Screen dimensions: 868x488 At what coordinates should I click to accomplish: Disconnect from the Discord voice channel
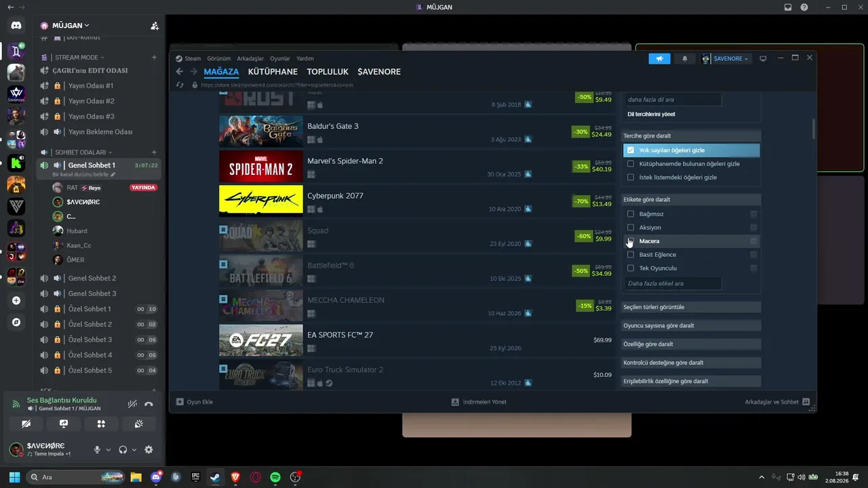[x=149, y=404]
